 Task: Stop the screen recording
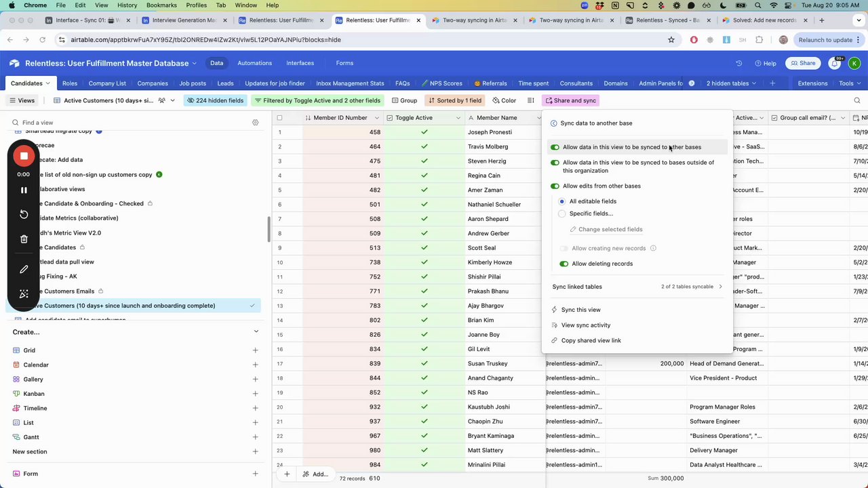point(24,156)
